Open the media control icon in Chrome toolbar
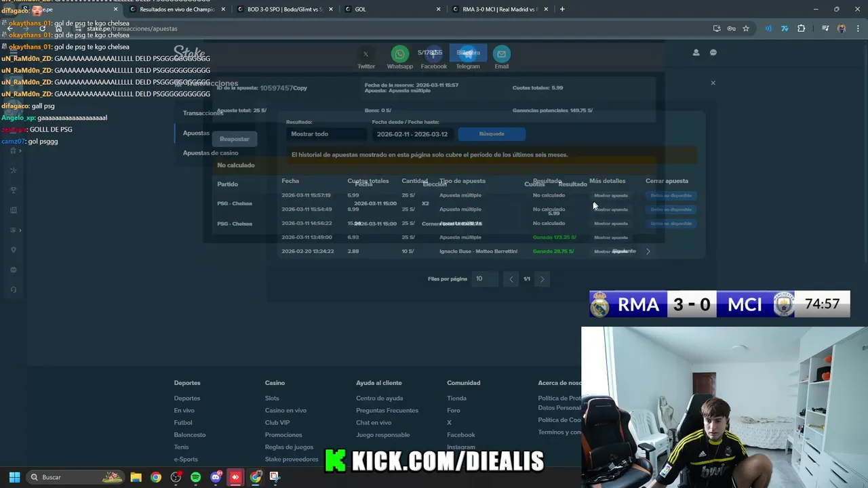The image size is (868, 488). tap(825, 28)
